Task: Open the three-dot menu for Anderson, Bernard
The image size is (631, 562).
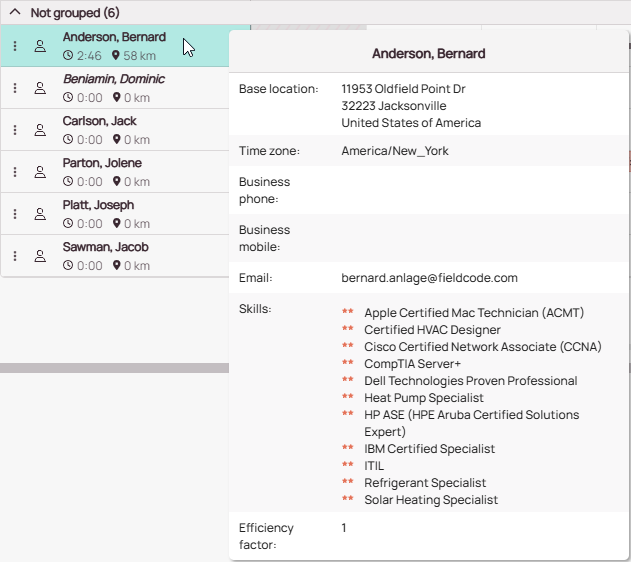Action: click(15, 46)
